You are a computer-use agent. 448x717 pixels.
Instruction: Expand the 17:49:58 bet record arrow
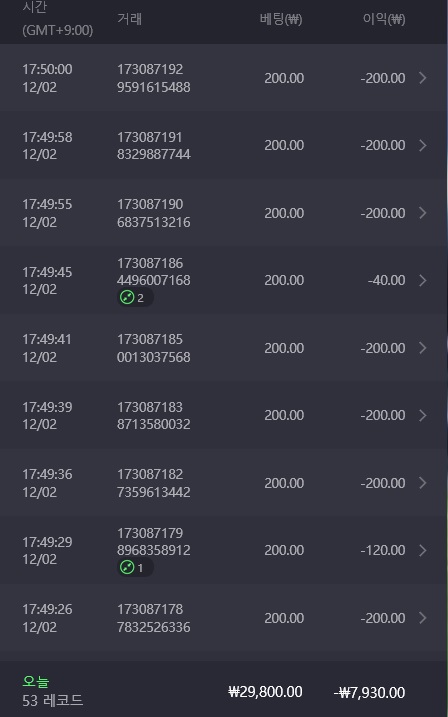click(x=423, y=145)
